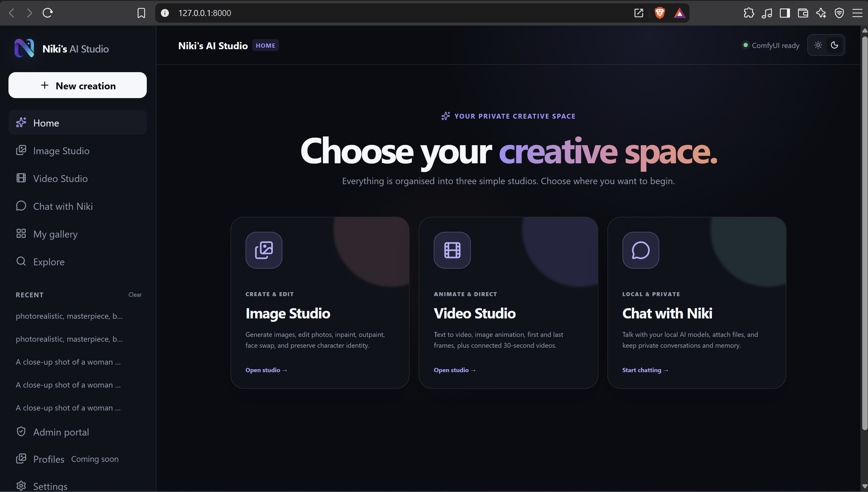Open the Admin portal
868x492 pixels.
(x=77, y=432)
